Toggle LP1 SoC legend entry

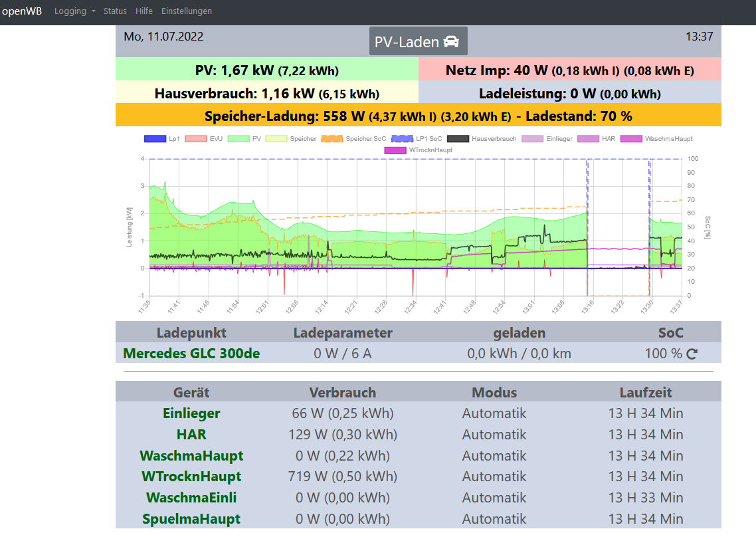(x=417, y=139)
